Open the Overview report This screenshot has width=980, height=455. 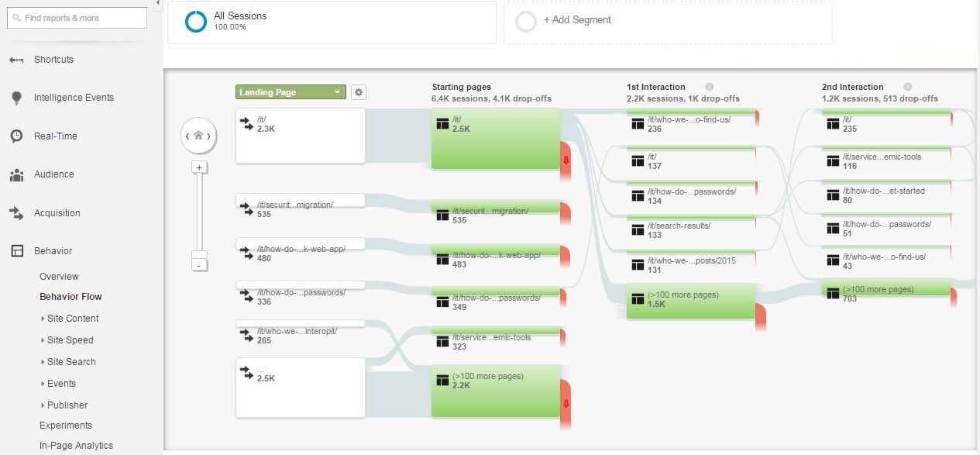coord(59,277)
